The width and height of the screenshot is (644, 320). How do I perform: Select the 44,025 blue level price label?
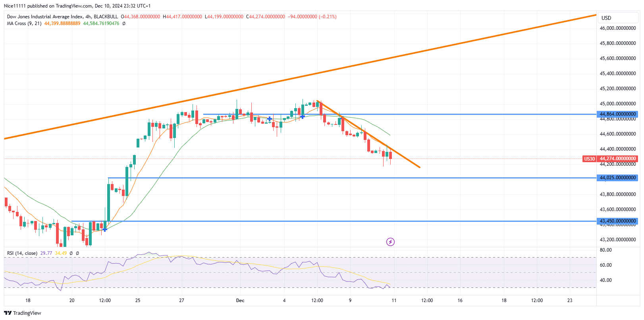tap(618, 178)
